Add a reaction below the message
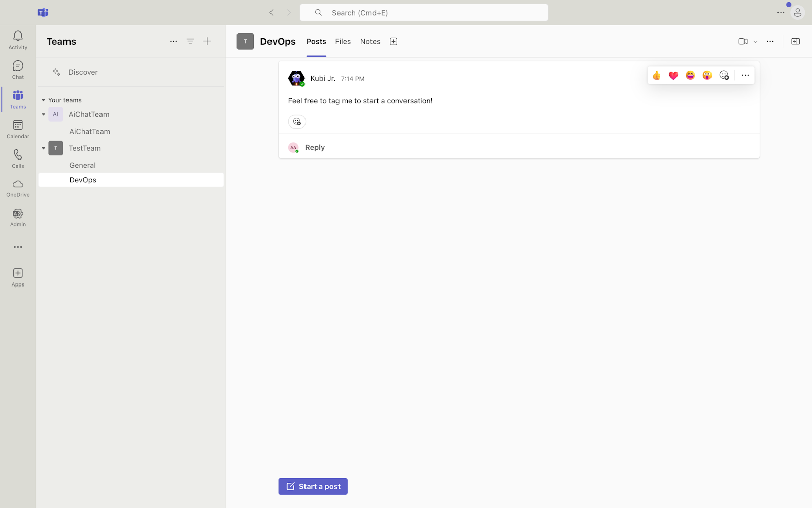Screen dimensions: 812x508 297,121
